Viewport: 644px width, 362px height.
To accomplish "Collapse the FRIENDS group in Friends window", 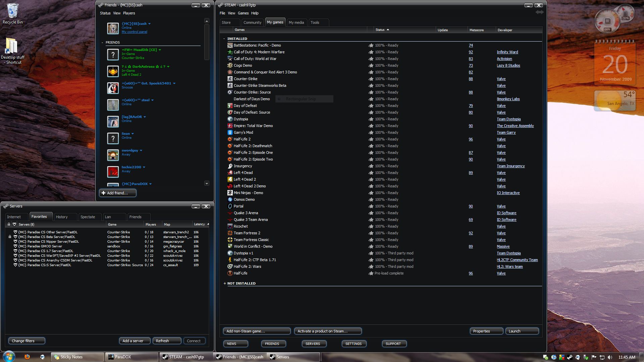I will coord(102,43).
